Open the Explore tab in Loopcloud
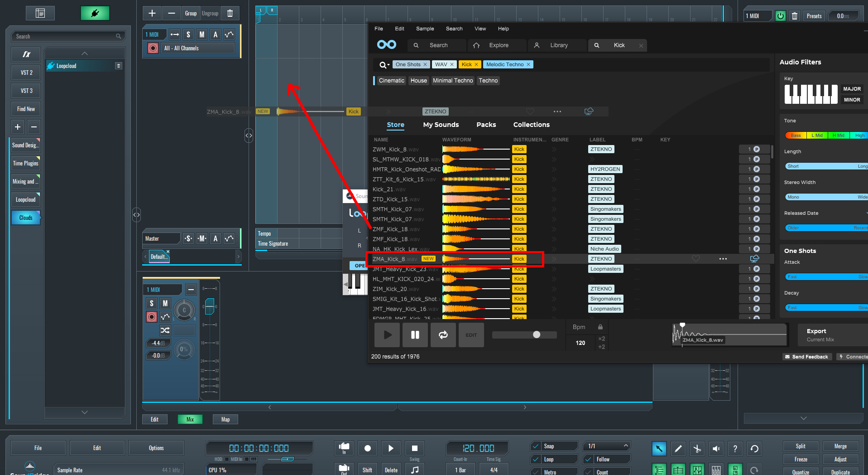Viewport: 868px width, 475px height. point(498,45)
